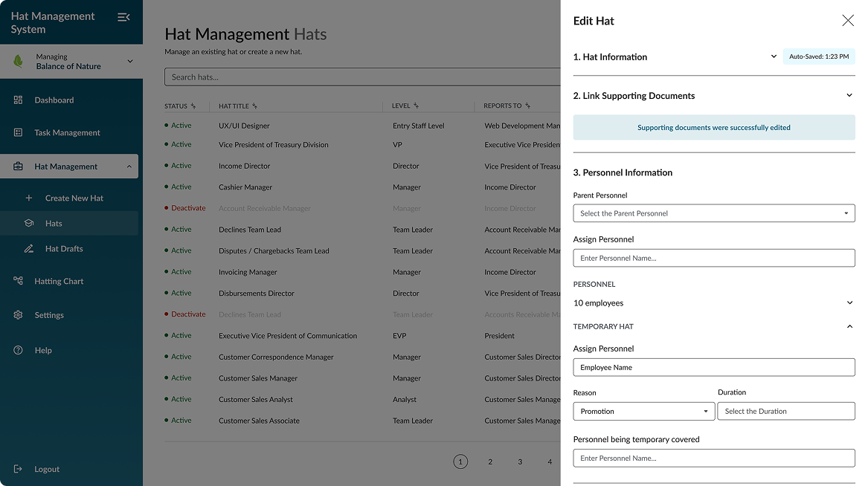
Task: Sort the table by Hat Title
Action: point(254,106)
